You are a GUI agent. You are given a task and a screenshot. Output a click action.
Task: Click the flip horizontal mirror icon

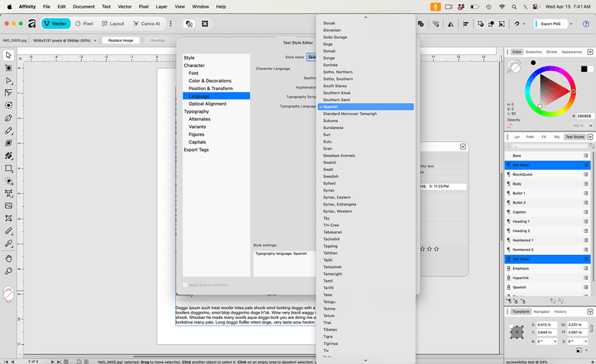point(451,24)
